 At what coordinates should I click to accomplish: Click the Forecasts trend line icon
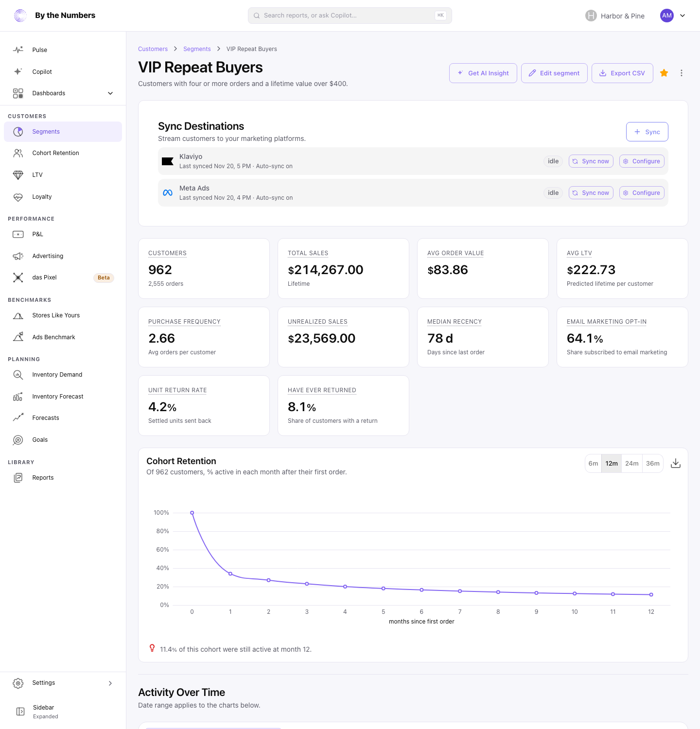click(x=18, y=418)
